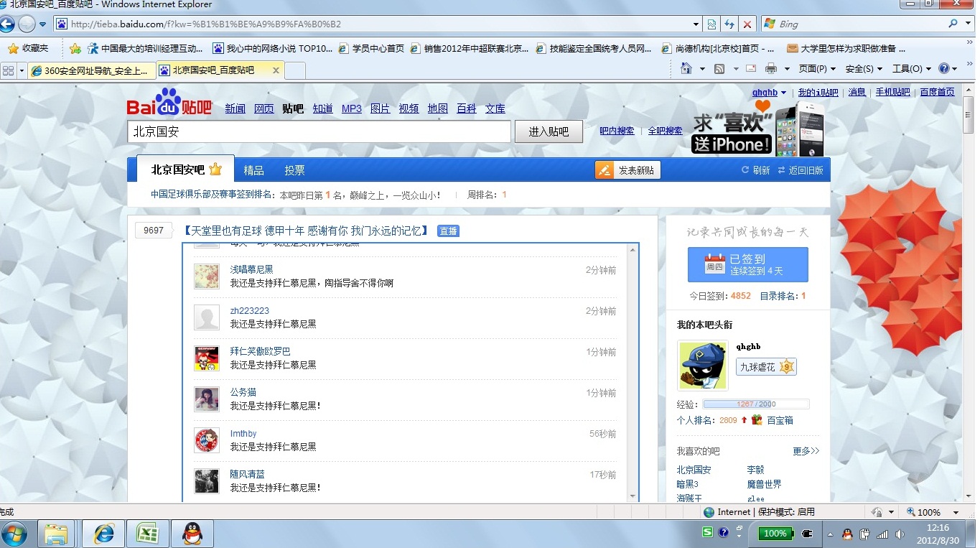
Task: Click the network signal bars tray icon
Action: click(882, 534)
